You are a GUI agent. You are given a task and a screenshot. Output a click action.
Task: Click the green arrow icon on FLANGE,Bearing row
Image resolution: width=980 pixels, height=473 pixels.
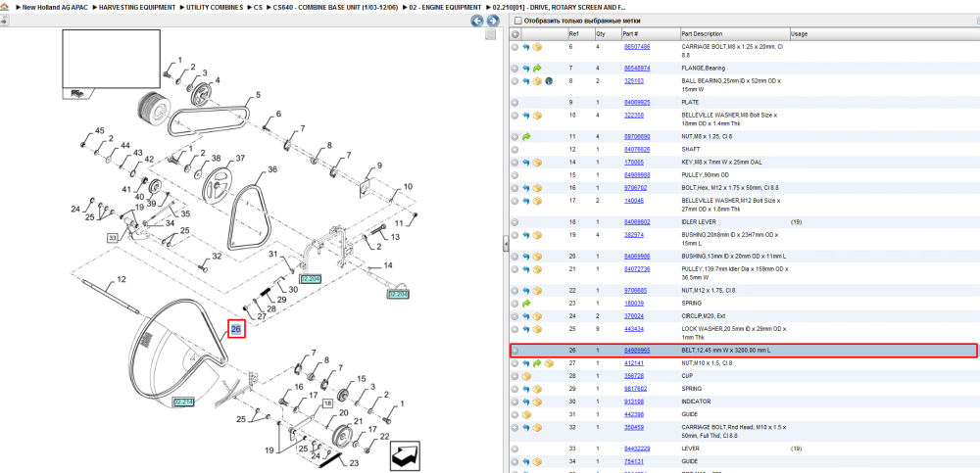tap(537, 69)
